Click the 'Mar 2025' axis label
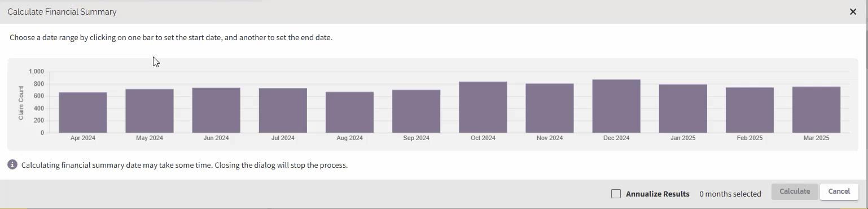The height and width of the screenshot is (209, 868). [x=816, y=138]
